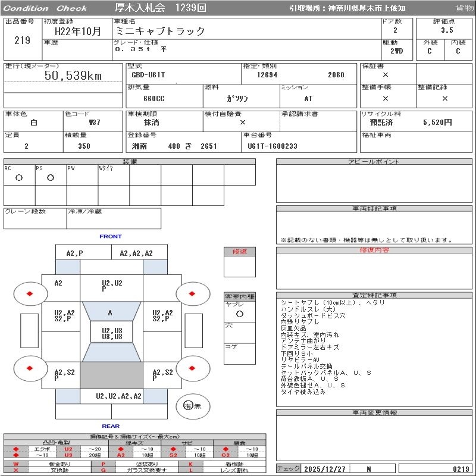Click the windshield marked 'A' in diagram

coord(110,312)
